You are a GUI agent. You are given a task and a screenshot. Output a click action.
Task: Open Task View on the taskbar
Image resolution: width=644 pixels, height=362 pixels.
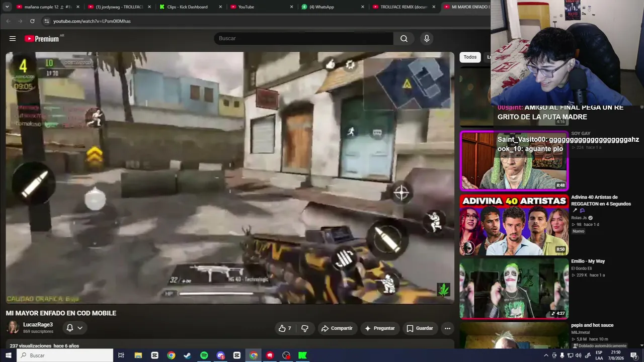tap(121, 355)
